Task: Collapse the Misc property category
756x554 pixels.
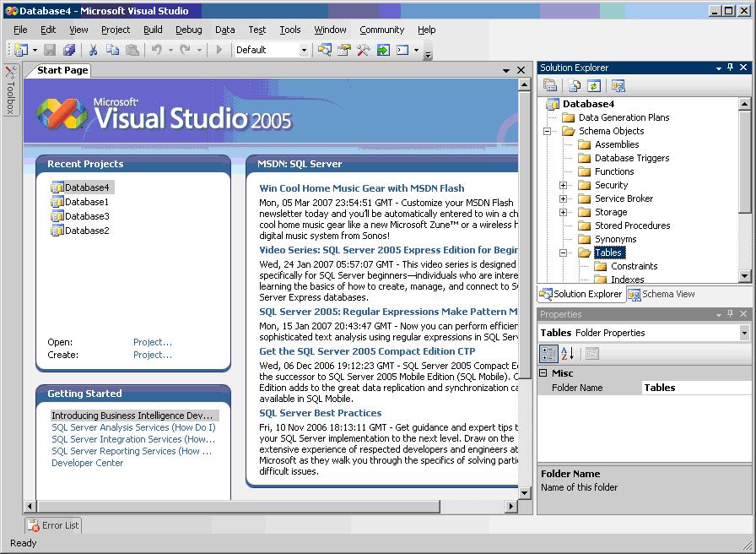Action: coord(543,373)
